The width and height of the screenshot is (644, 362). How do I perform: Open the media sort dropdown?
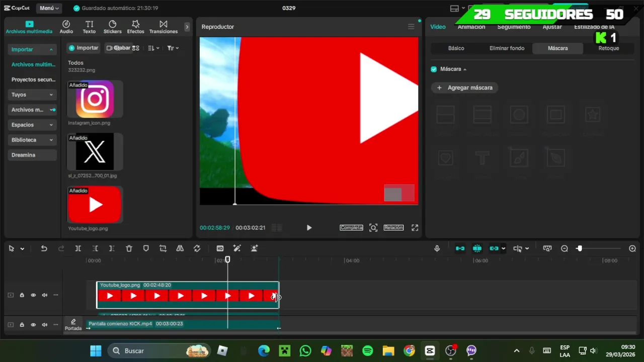pyautogui.click(x=153, y=48)
